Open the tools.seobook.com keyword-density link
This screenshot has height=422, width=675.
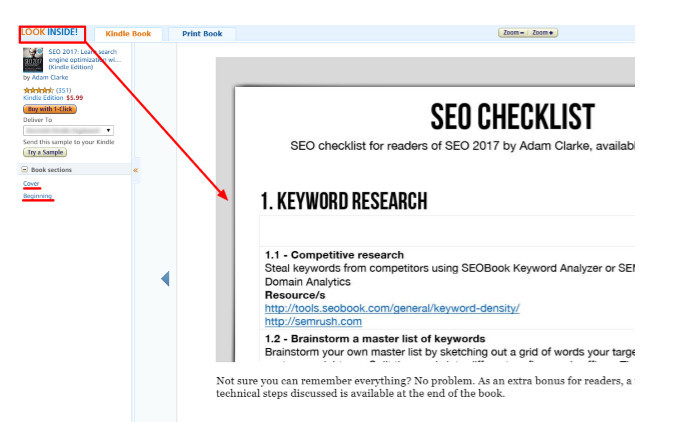coord(392,308)
